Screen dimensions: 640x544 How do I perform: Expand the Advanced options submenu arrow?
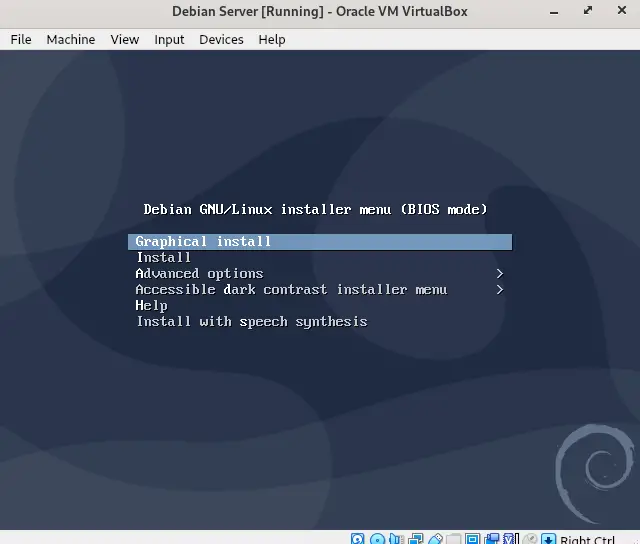coord(500,273)
